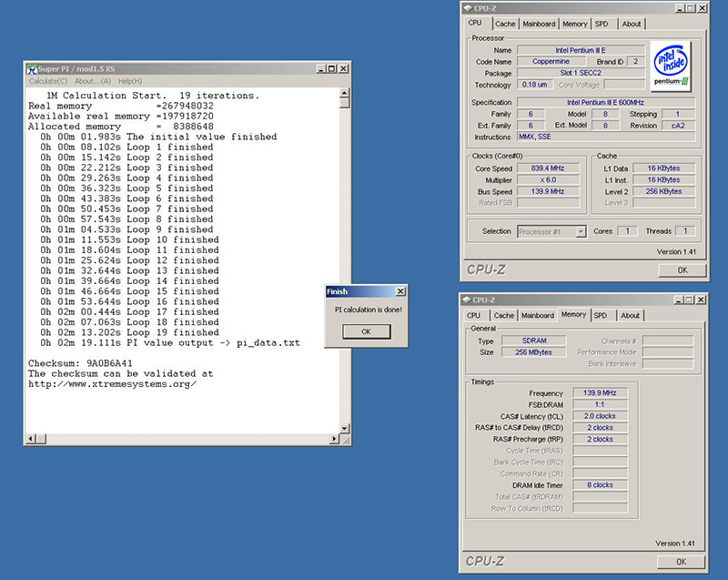Switch to Cache tab in upper CPU-Z
Viewport: 728px width, 580px height.
[505, 24]
